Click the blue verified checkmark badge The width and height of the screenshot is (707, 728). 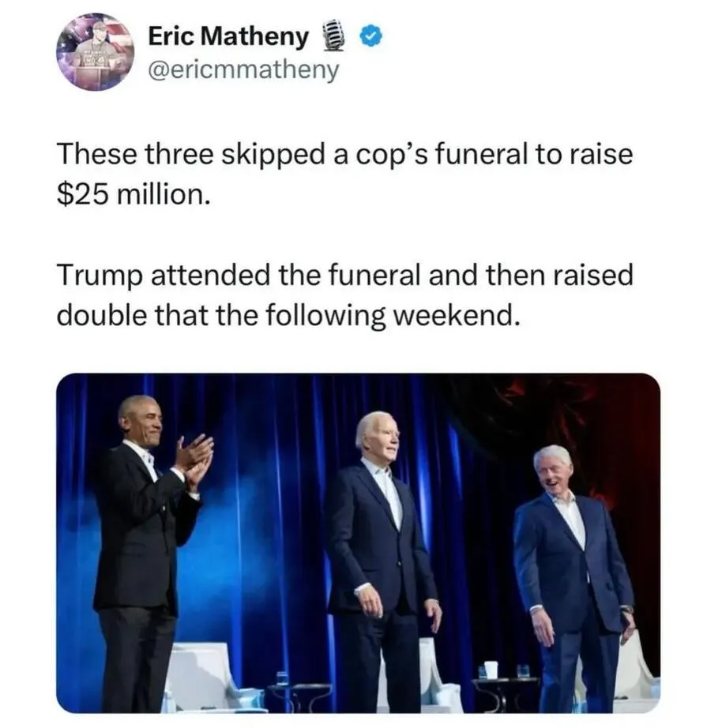[x=370, y=36]
